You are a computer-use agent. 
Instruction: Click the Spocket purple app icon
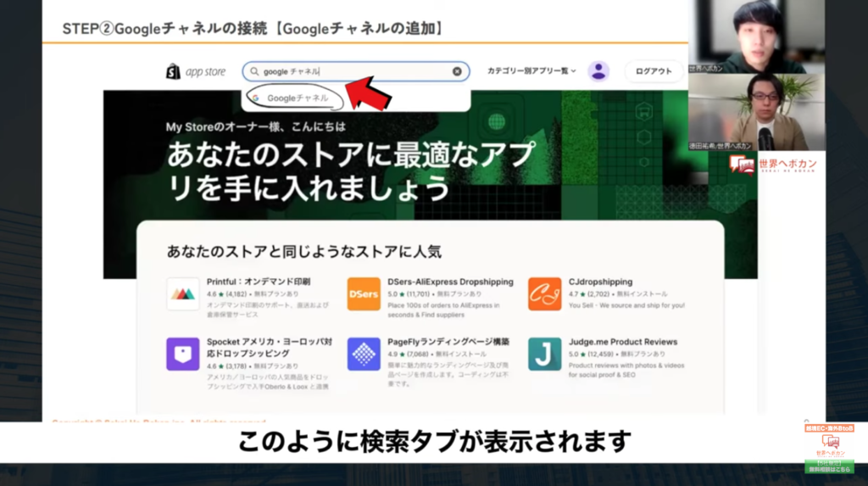click(x=183, y=354)
